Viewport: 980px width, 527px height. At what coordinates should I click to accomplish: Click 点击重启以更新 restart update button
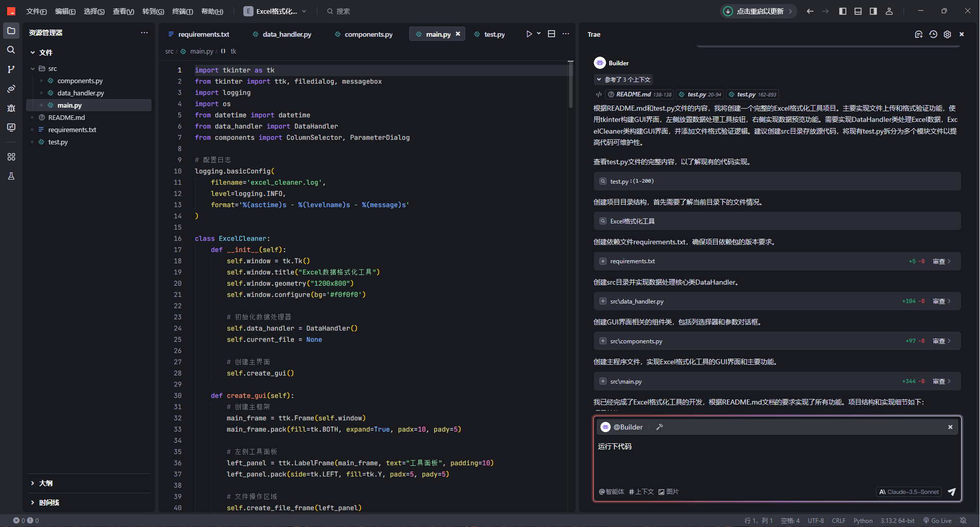coord(759,11)
